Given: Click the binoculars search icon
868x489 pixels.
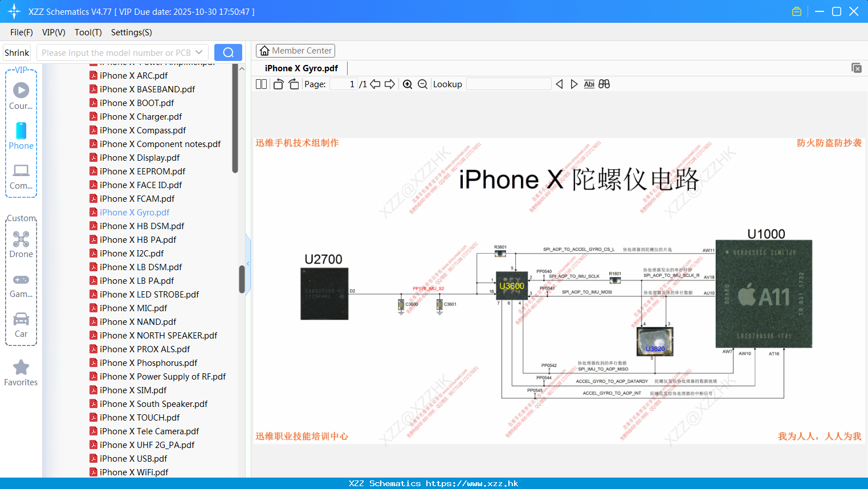Looking at the screenshot, I should [604, 84].
